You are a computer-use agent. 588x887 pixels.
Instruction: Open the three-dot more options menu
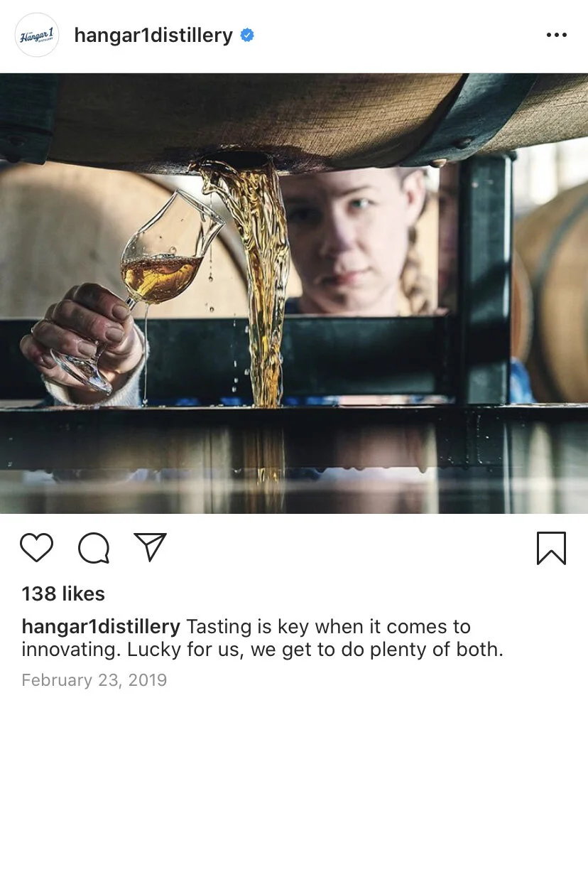(x=557, y=35)
